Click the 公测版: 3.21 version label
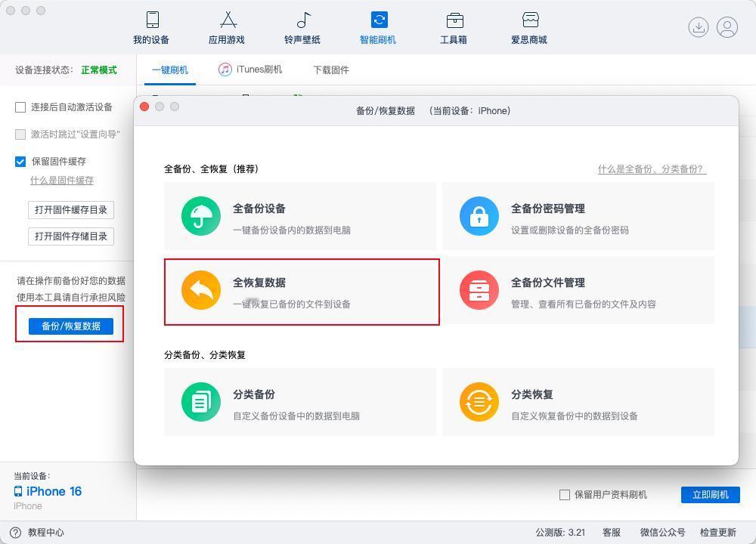This screenshot has height=544, width=756. pyautogui.click(x=560, y=533)
